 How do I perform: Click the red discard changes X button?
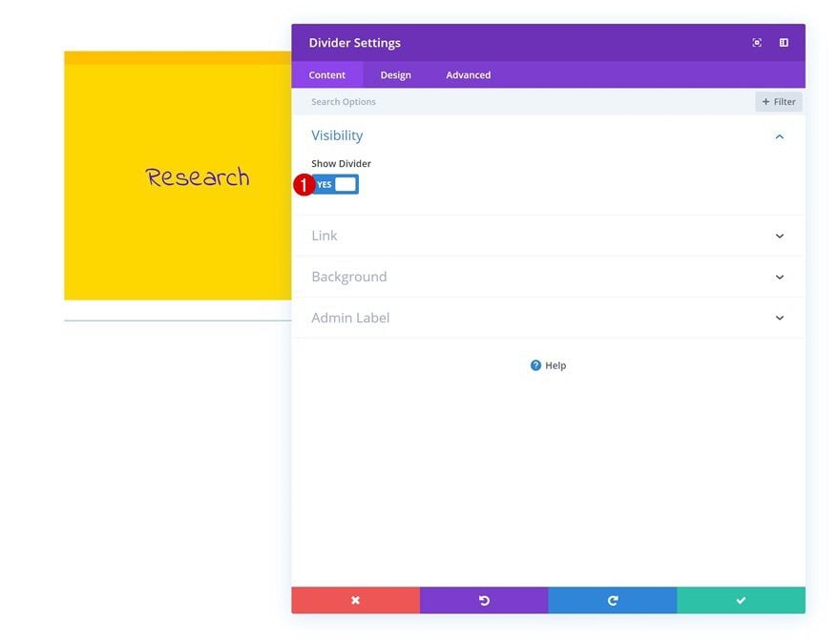tap(356, 600)
